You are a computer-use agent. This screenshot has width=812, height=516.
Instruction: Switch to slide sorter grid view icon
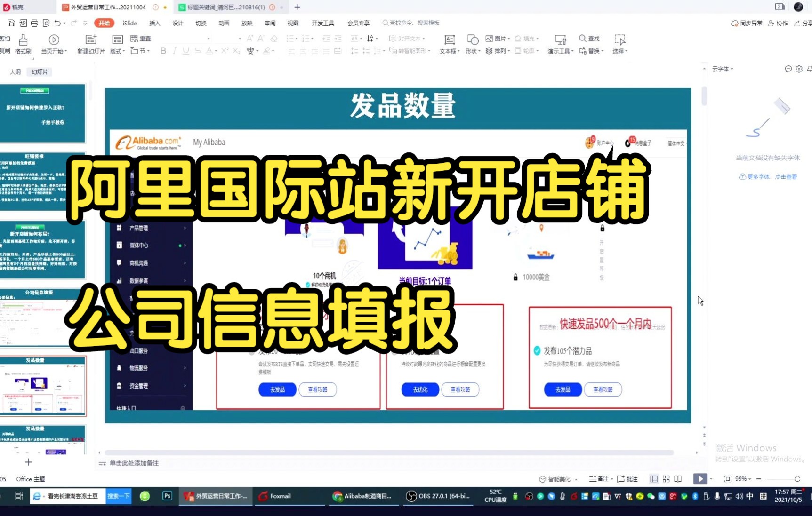[666, 479]
